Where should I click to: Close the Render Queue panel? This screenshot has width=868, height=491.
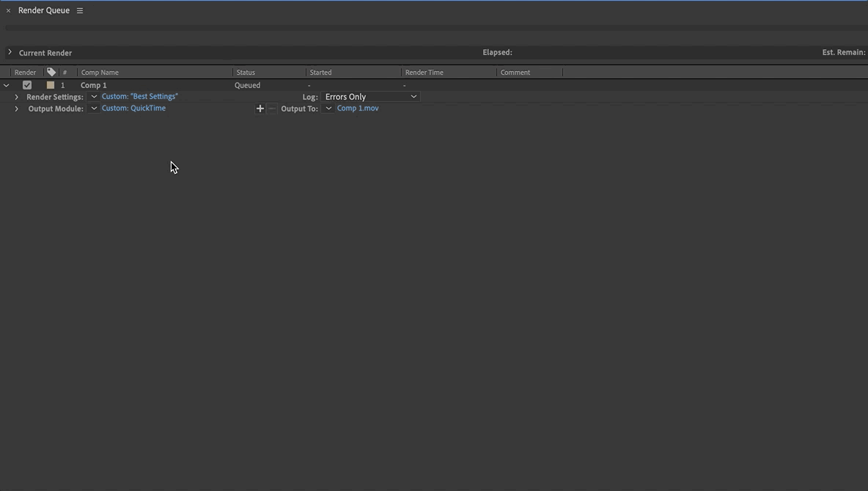8,10
